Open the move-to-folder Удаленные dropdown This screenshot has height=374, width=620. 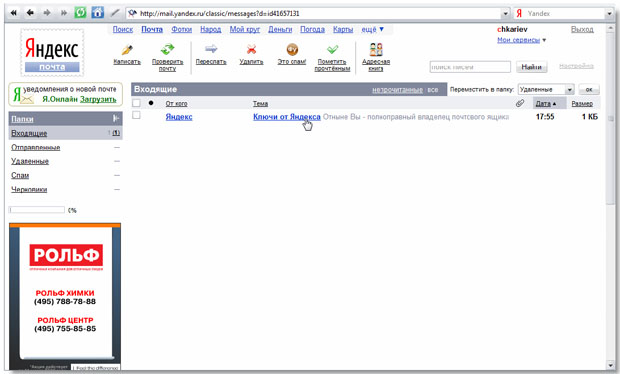[546, 89]
